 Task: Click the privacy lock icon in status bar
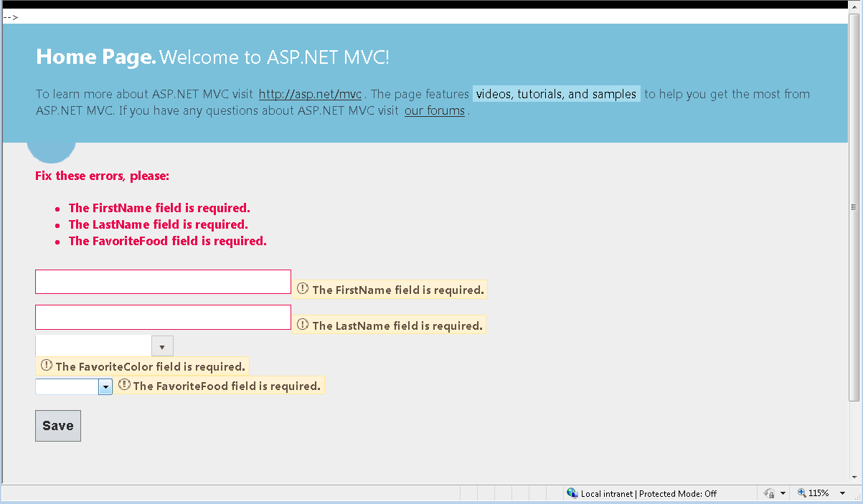click(x=769, y=493)
